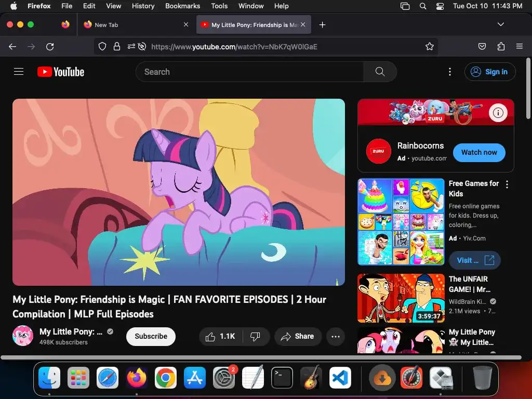Open The UNFAIR GAME Mr Bean video thumbnail
Viewport: 532px width, 399px height.
(401, 298)
